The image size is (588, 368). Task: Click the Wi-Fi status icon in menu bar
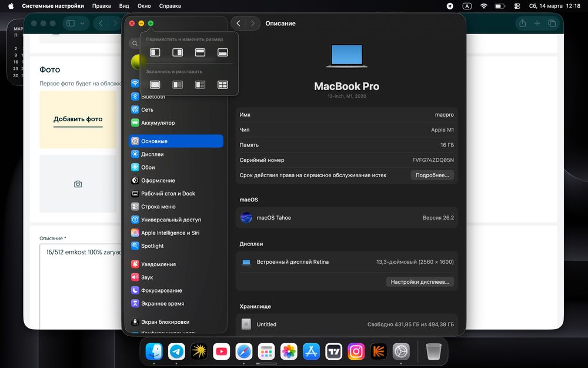483,6
